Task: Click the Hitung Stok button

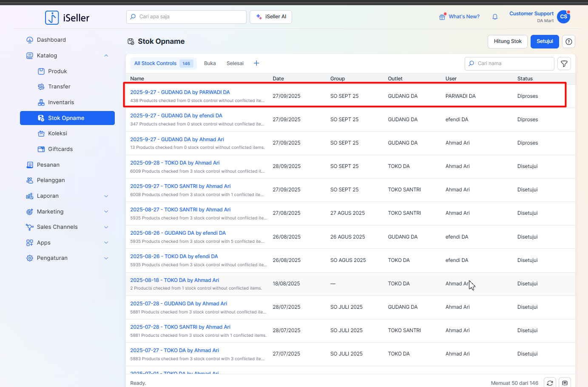Action: tap(507, 41)
